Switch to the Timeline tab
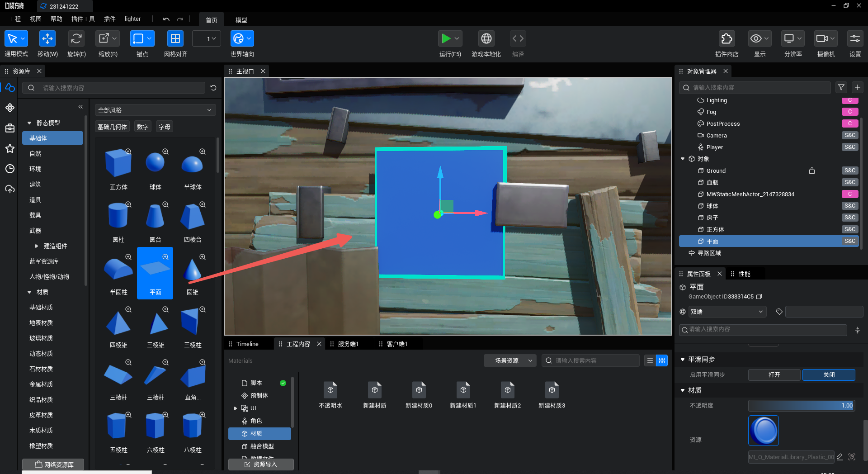 (x=247, y=344)
